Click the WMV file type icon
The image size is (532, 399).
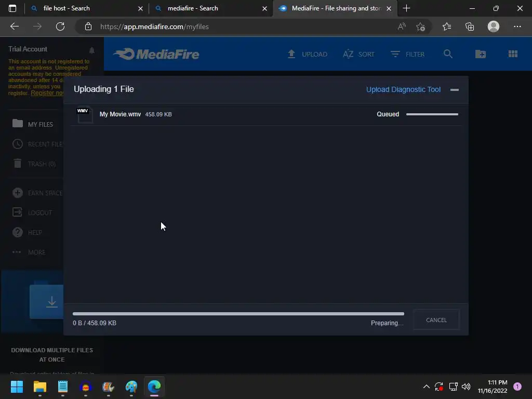point(84,115)
